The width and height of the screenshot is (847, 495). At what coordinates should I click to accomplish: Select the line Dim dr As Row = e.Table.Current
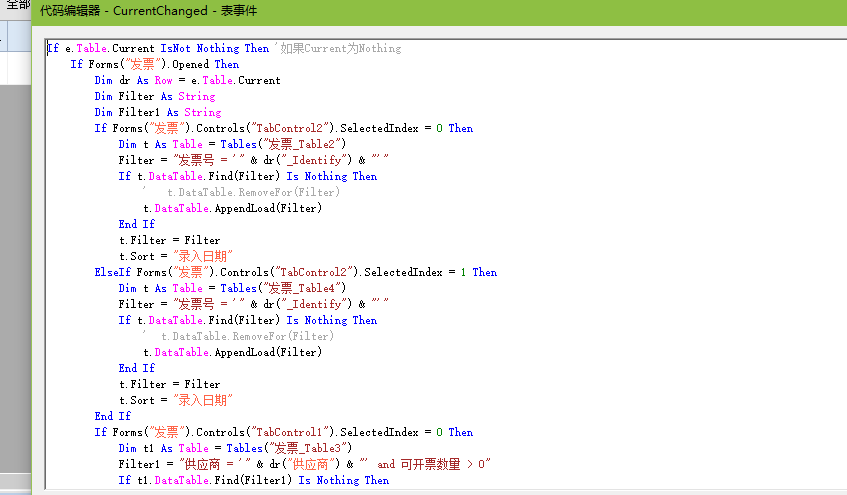pyautogui.click(x=187, y=80)
